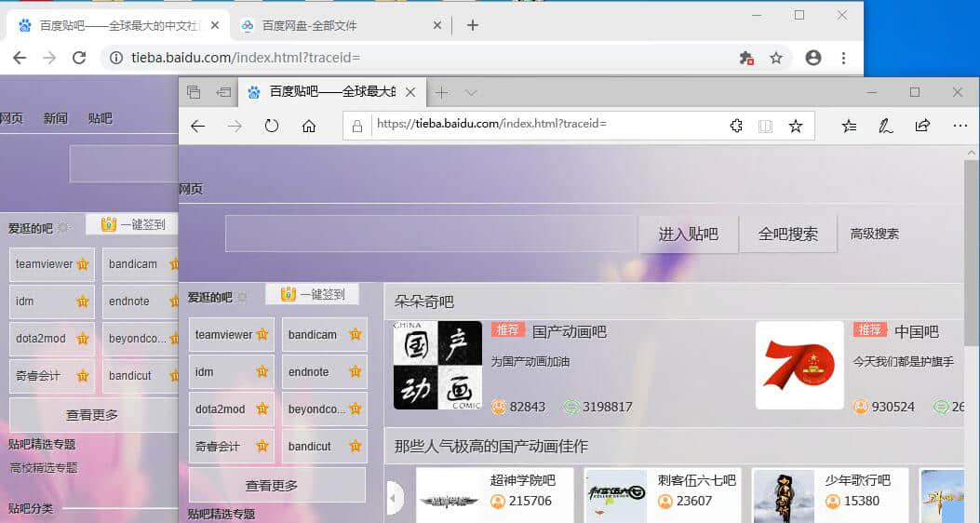980x523 pixels.
Task: Click Edge's Add notes pen icon
Action: pos(886,126)
